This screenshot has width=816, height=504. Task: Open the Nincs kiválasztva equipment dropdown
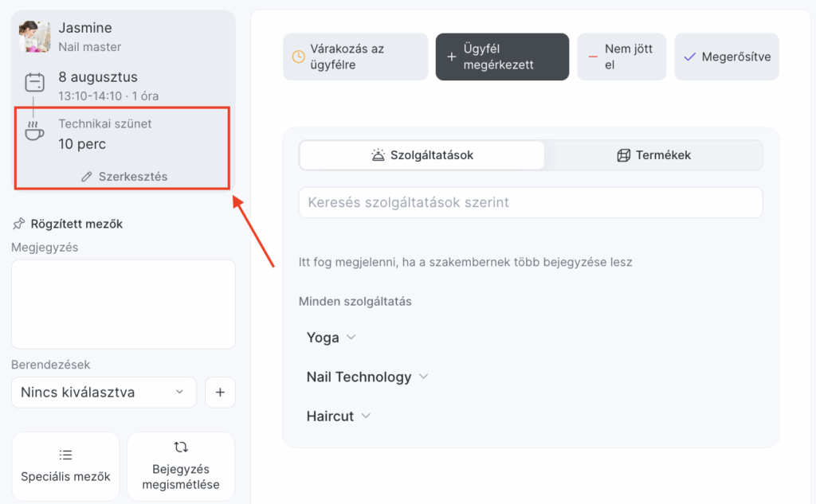point(104,393)
